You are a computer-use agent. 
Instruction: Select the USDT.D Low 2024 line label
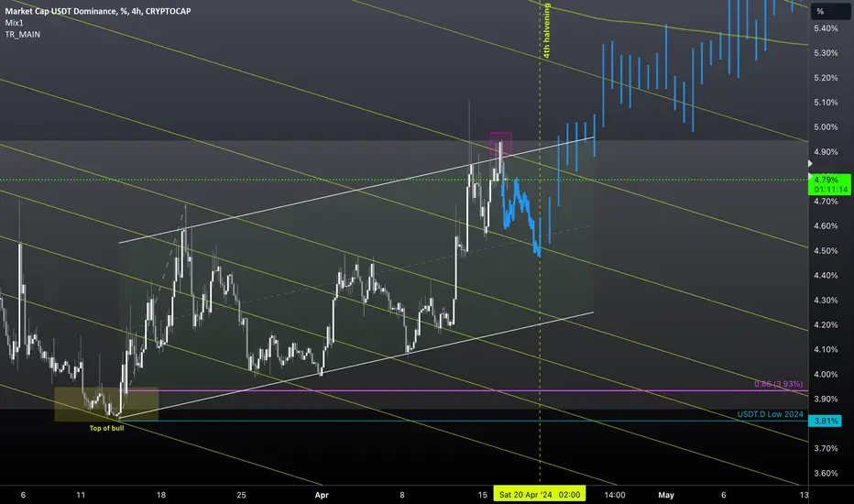770,414
